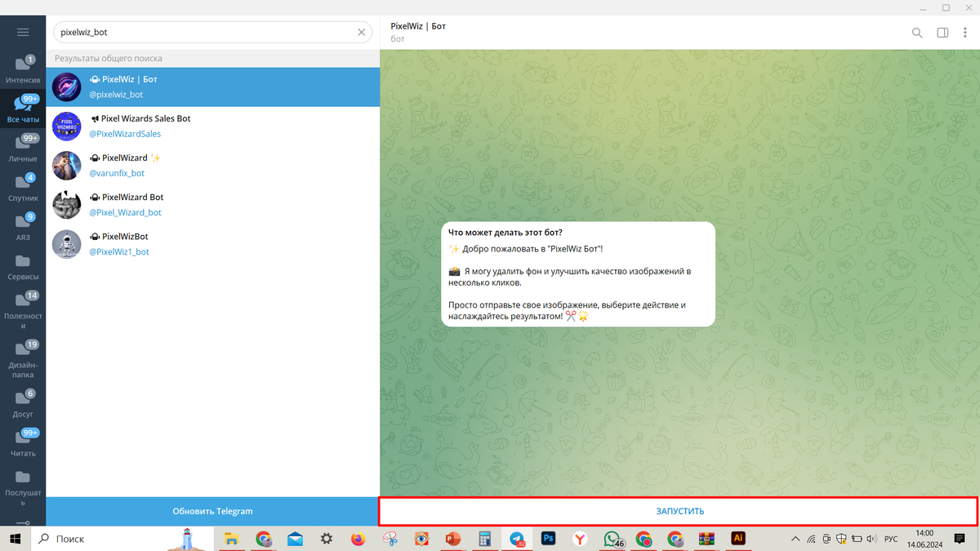Open the three-dot chat options menu
Viewport: 980px width, 551px height.
pos(965,33)
